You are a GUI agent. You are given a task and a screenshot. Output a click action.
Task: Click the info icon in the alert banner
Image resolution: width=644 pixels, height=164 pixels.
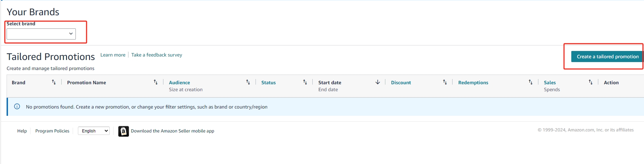coord(17,106)
